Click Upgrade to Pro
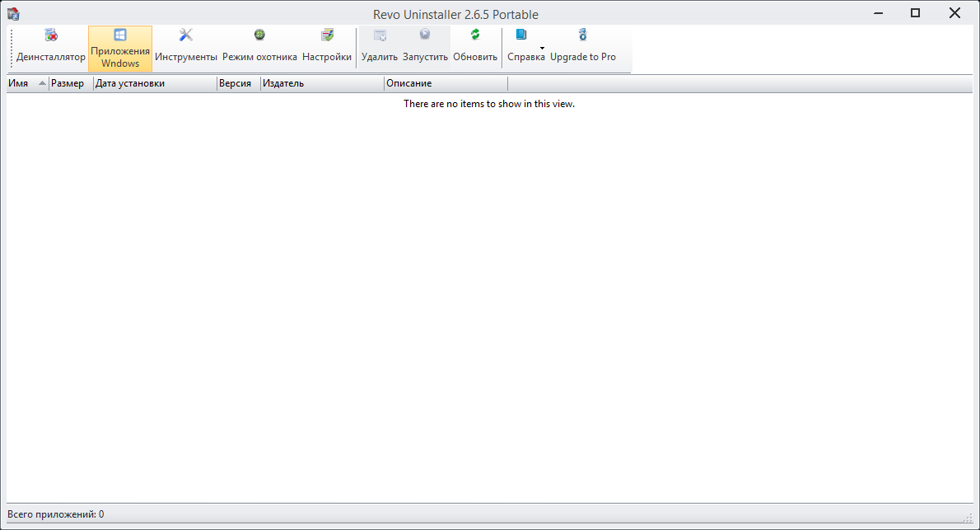The width and height of the screenshot is (980, 530). pos(582,48)
